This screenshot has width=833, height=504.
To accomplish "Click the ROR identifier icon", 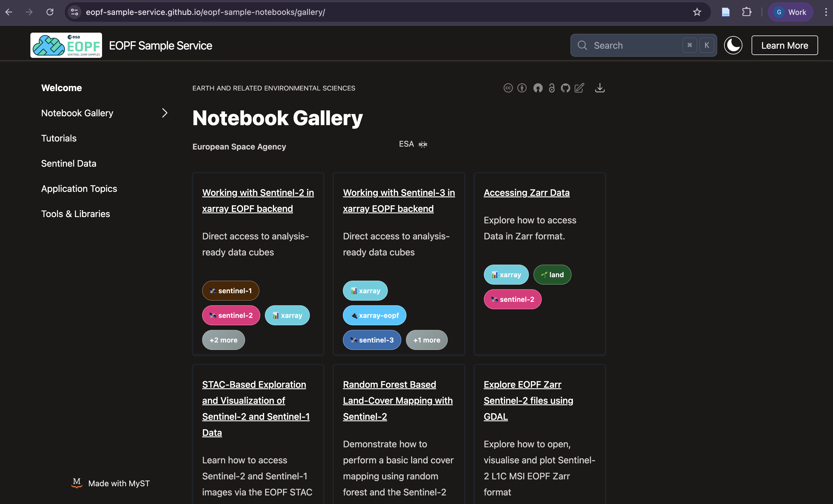I will [x=423, y=144].
